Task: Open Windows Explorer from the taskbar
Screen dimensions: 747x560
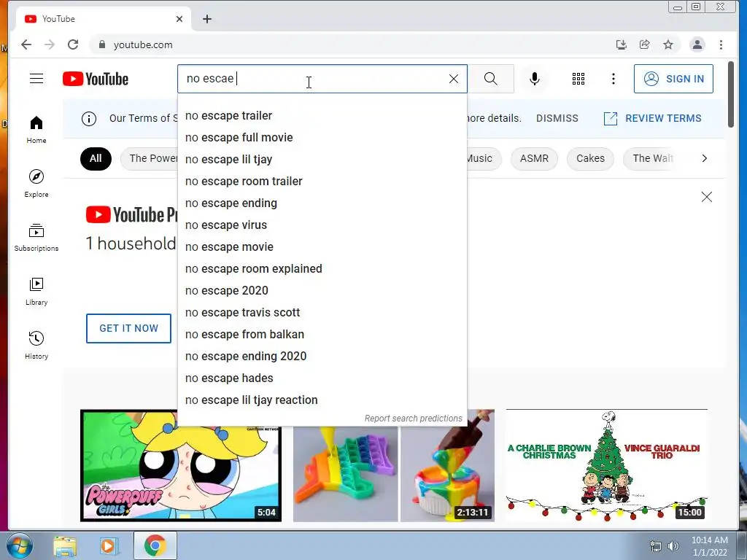Action: pos(65,546)
